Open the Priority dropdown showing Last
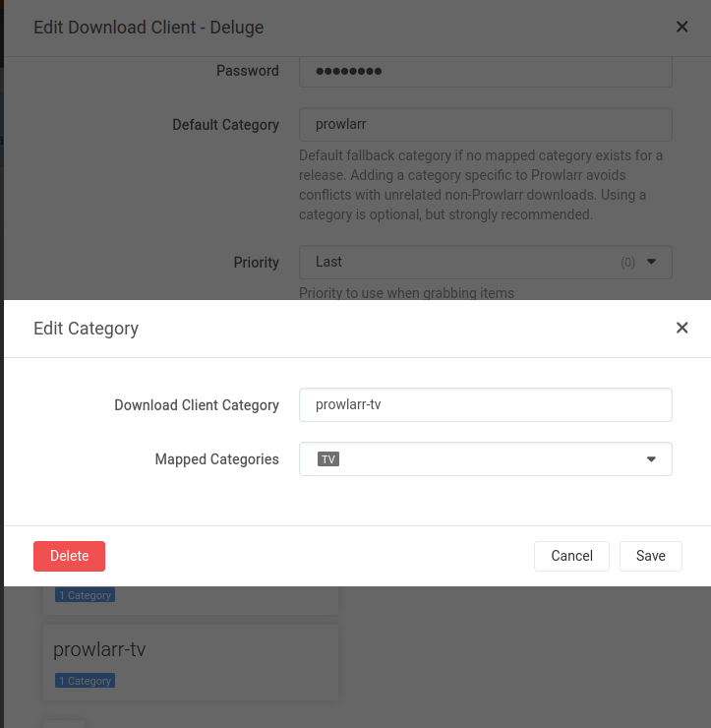Viewport: 711px width, 728px height. pyautogui.click(x=486, y=263)
